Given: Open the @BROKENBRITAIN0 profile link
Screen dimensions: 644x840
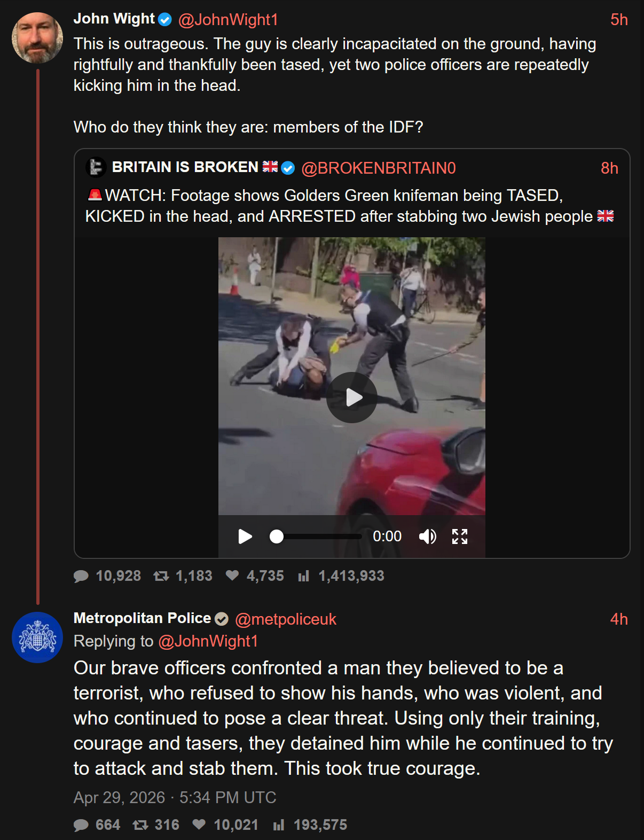Looking at the screenshot, I should (x=379, y=168).
